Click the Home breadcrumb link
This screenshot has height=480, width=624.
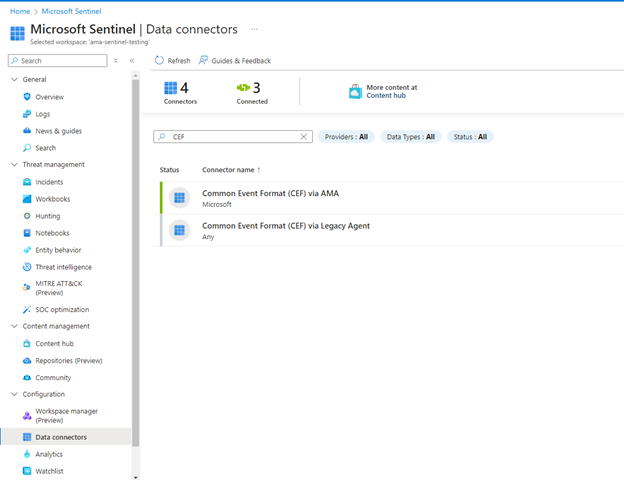tap(20, 11)
